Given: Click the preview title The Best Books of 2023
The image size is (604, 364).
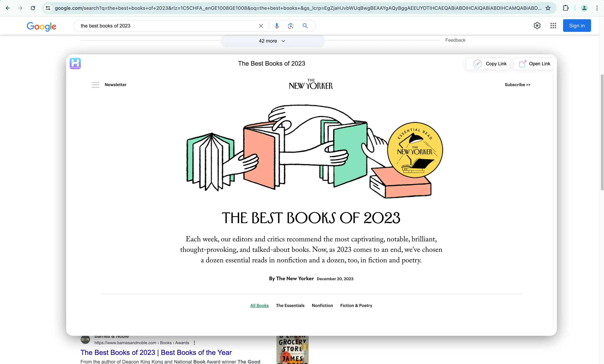Looking at the screenshot, I should 272,64.
